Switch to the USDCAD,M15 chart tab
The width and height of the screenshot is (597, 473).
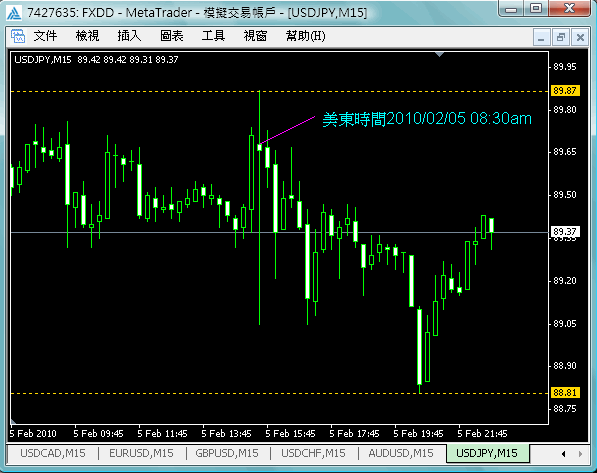coord(53,453)
